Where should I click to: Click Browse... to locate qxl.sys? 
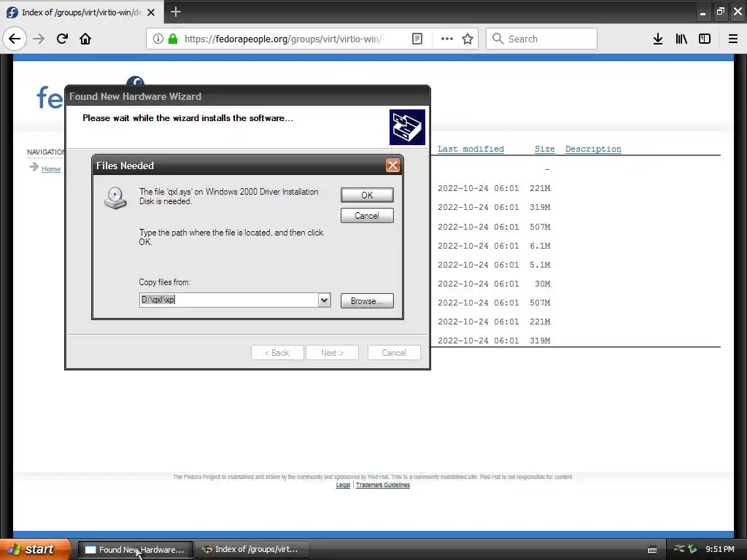click(x=367, y=301)
